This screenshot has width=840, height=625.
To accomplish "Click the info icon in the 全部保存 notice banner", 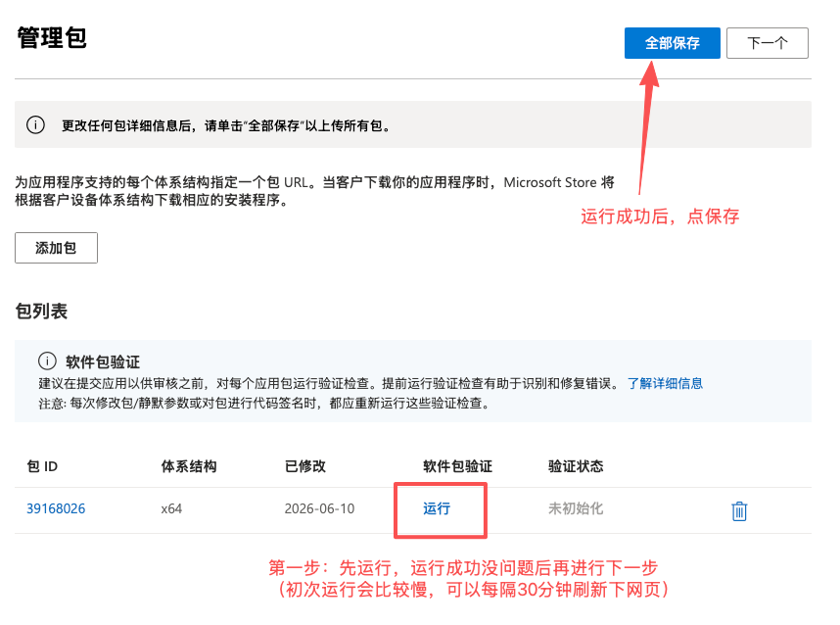I will (x=35, y=124).
